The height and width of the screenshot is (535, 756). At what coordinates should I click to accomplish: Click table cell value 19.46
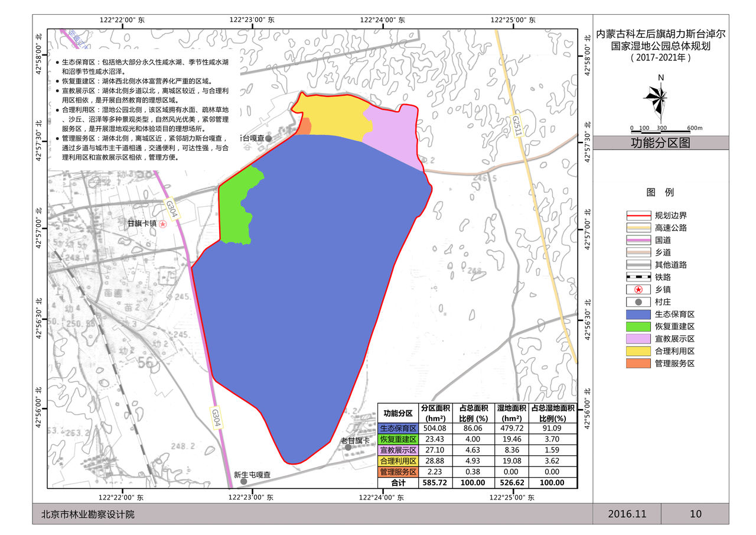511,439
